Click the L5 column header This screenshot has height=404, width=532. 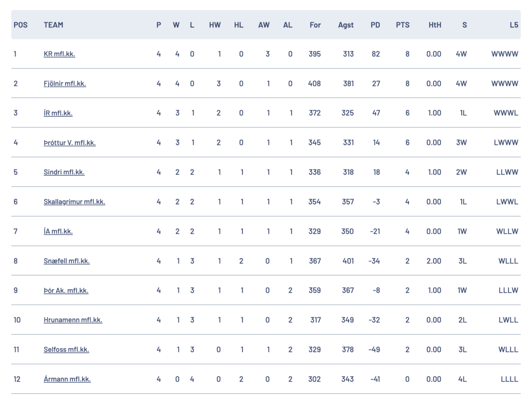pos(513,25)
